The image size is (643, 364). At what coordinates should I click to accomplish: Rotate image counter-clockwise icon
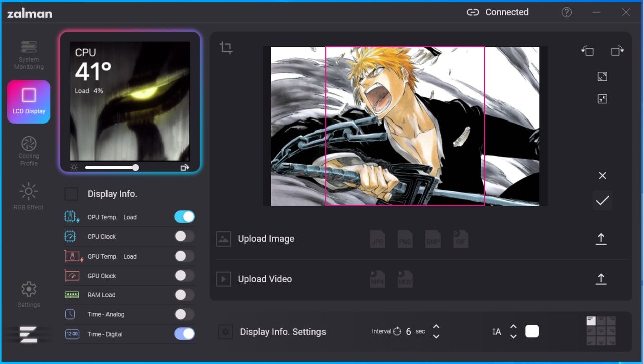tap(587, 51)
